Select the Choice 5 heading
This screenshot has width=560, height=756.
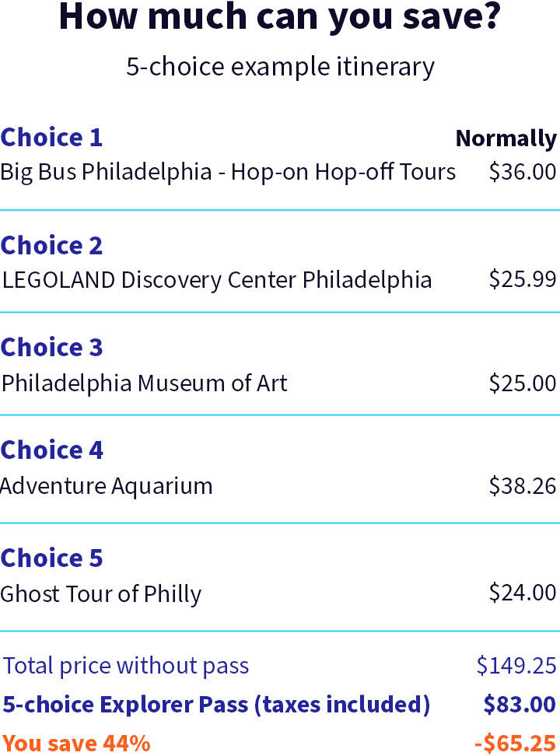click(51, 558)
